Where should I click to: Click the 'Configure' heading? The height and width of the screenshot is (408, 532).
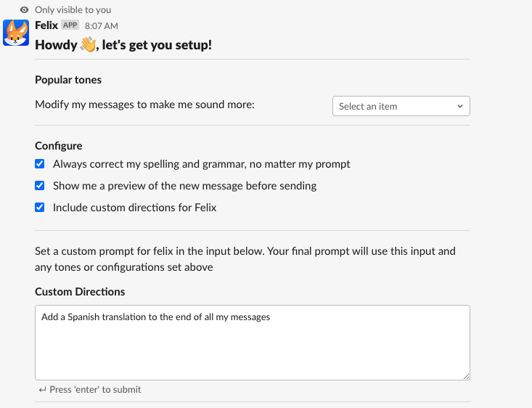click(x=59, y=146)
